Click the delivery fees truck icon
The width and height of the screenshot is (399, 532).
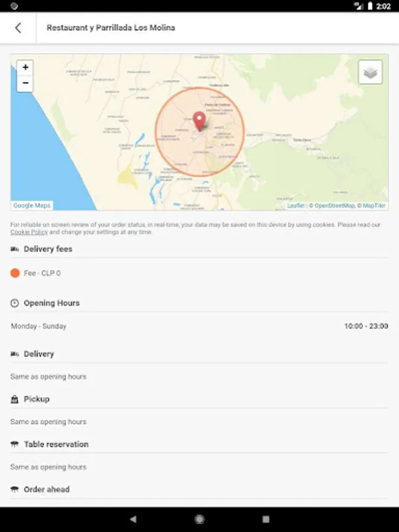15,249
